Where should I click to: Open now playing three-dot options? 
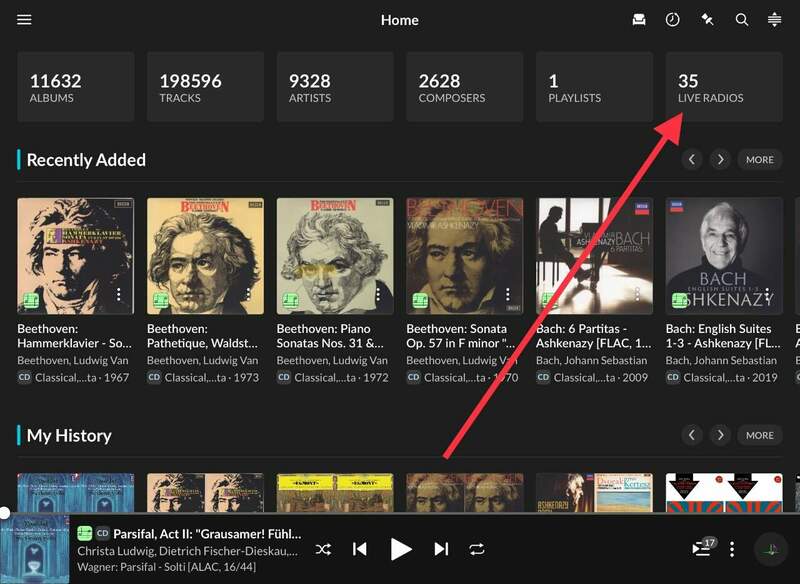pyautogui.click(x=732, y=549)
